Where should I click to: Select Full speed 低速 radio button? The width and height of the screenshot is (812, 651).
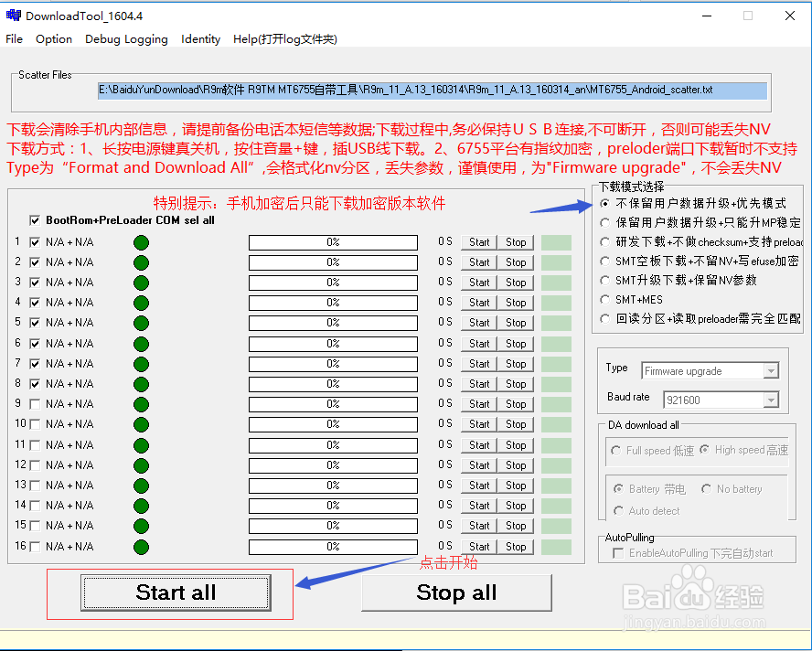tap(615, 451)
